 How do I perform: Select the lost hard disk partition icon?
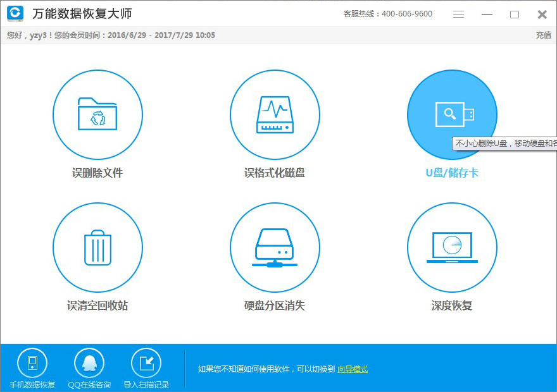[x=275, y=247]
